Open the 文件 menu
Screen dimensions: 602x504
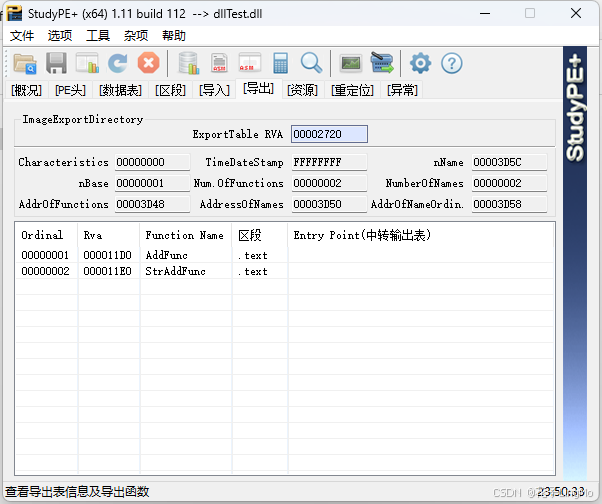coord(22,36)
